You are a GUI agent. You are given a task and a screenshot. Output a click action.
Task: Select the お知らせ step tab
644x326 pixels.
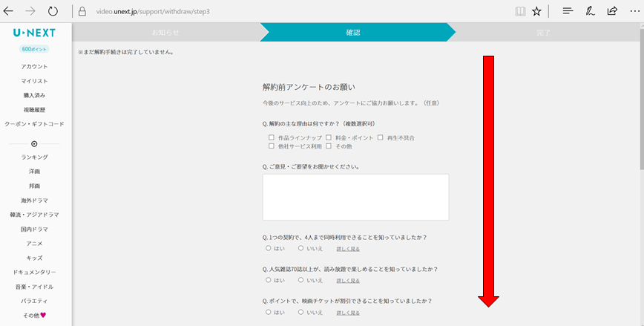tap(165, 32)
